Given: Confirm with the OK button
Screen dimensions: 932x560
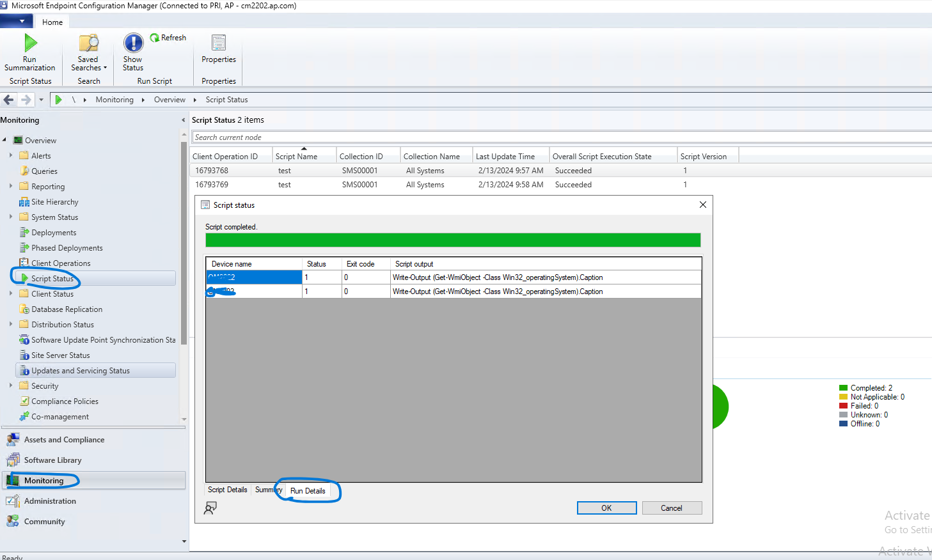Looking at the screenshot, I should [606, 508].
